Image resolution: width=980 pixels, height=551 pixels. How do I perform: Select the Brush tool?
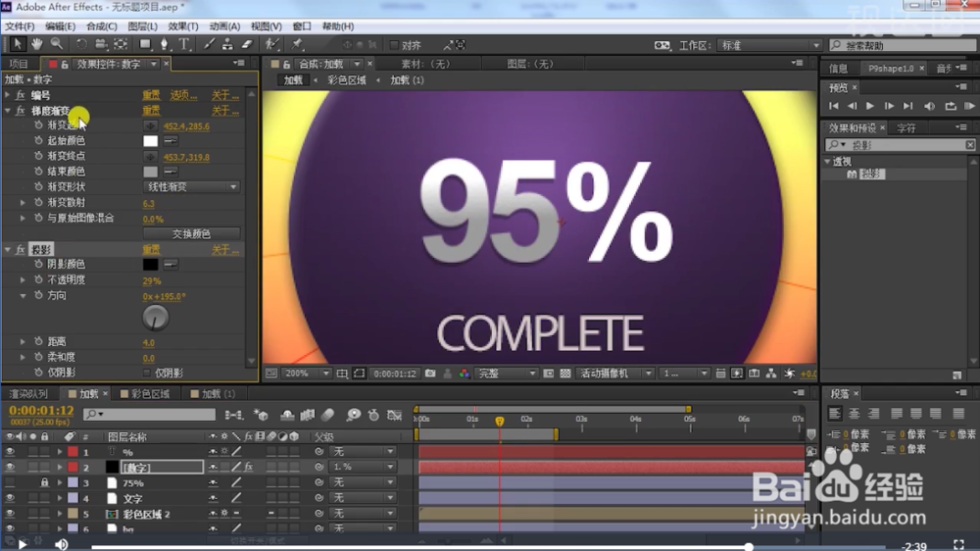tap(209, 44)
